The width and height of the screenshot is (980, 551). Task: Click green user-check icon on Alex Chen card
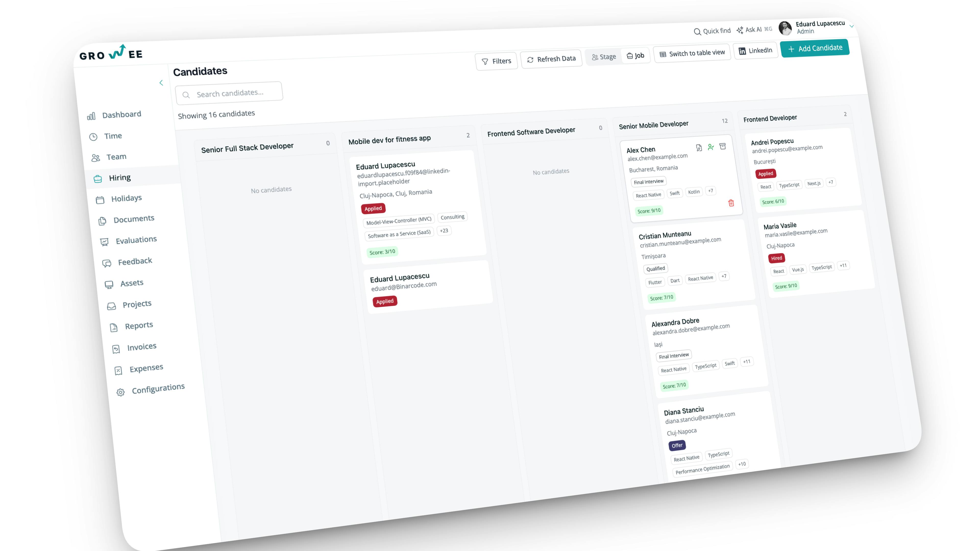click(x=711, y=147)
